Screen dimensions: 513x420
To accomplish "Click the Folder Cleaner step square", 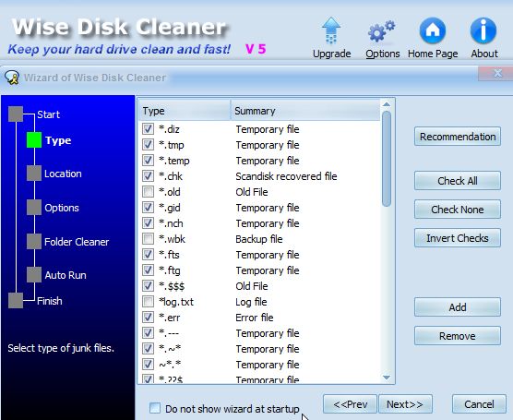I will 34,241.
